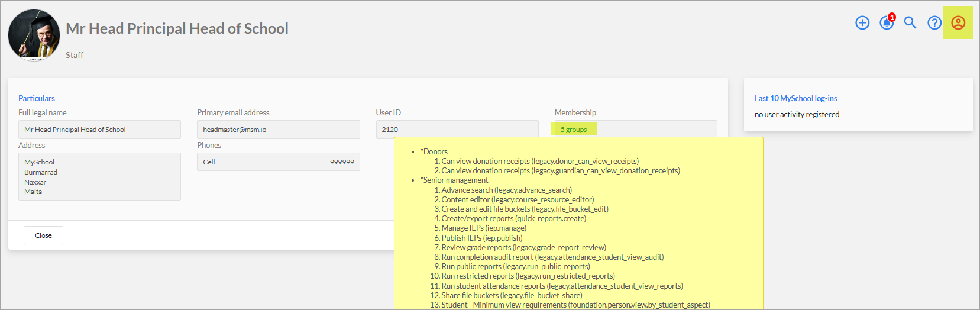This screenshot has height=310, width=980.
Task: Click the 'Phones' field label
Action: point(209,145)
